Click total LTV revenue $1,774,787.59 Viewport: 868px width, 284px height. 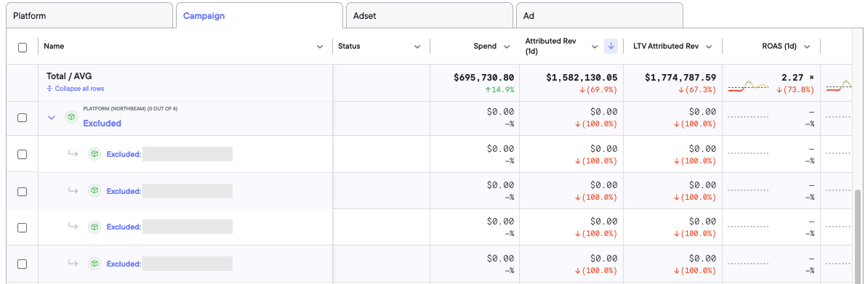pos(681,78)
